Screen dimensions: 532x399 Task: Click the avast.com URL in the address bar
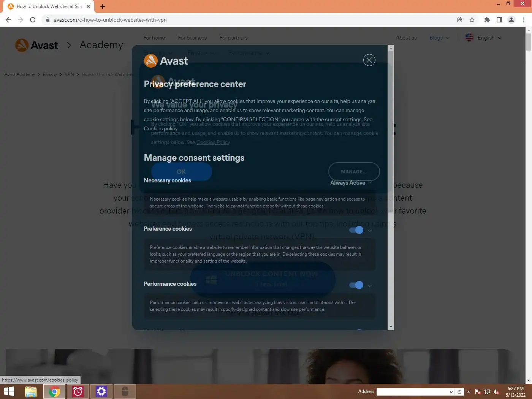(110, 20)
